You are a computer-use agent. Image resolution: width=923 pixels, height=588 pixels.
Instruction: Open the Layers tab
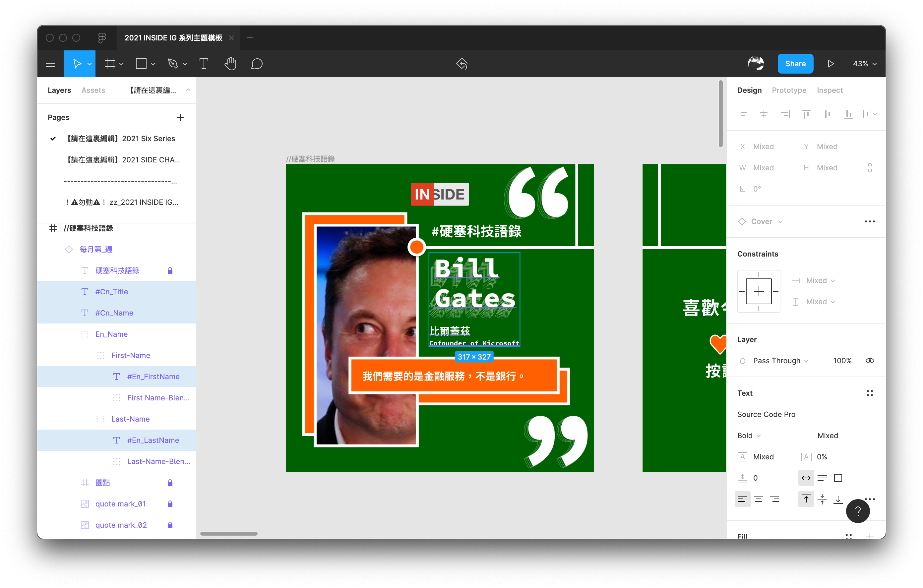(59, 90)
